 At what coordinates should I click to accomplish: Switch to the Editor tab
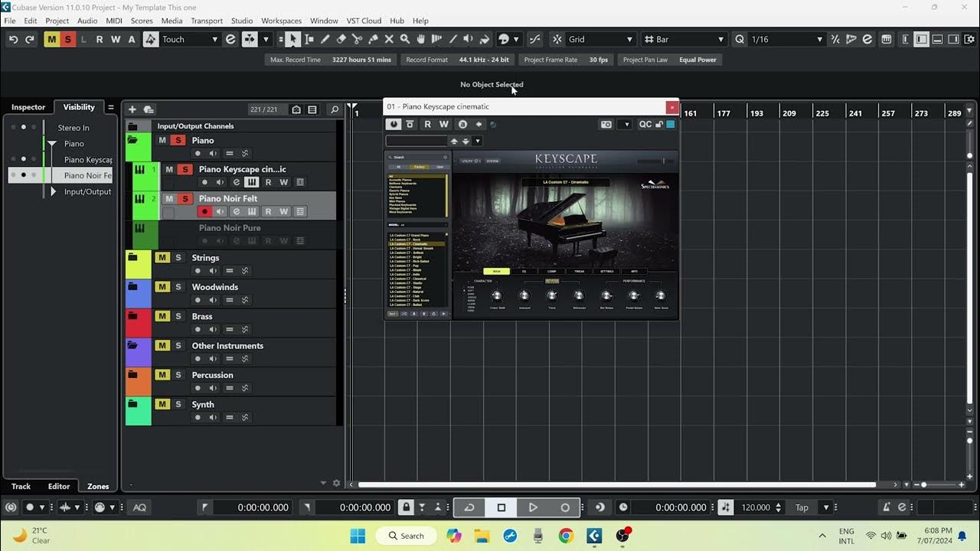pyautogui.click(x=59, y=486)
